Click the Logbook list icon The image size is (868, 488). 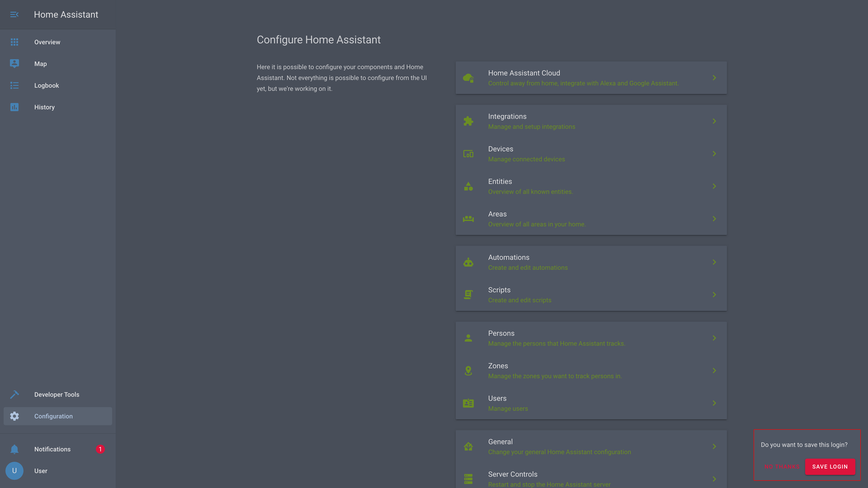14,86
